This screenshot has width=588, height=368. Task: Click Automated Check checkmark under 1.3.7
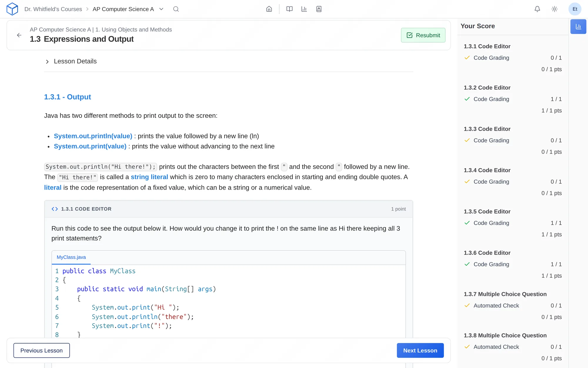467,306
